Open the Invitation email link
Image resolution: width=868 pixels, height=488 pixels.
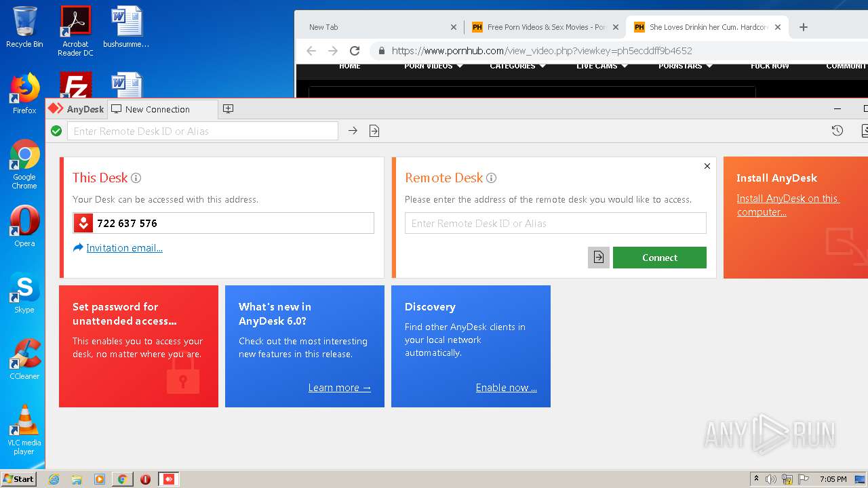(x=124, y=248)
